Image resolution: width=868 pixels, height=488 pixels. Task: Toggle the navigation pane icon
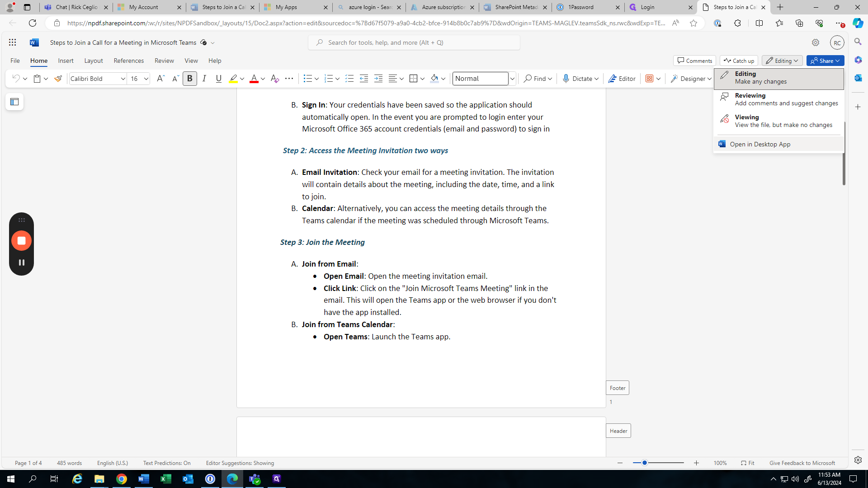14,102
